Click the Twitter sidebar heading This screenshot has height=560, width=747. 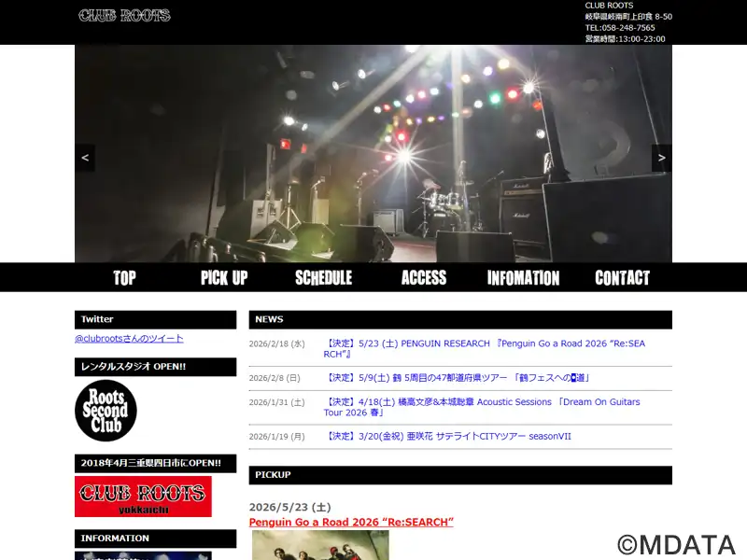coord(155,319)
